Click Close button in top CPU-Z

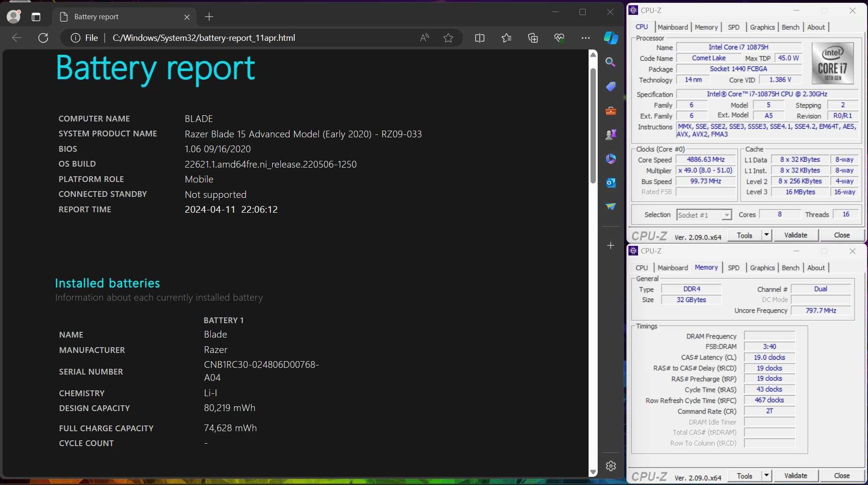[842, 235]
